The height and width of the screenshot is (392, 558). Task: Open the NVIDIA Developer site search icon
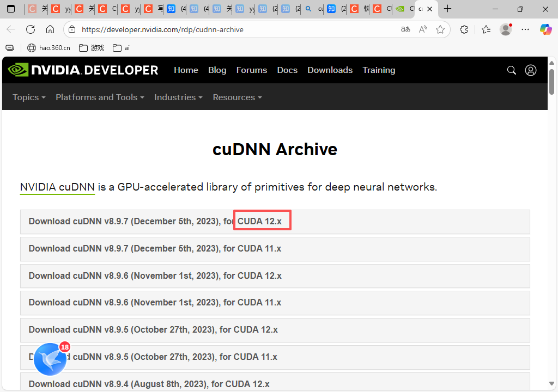511,70
